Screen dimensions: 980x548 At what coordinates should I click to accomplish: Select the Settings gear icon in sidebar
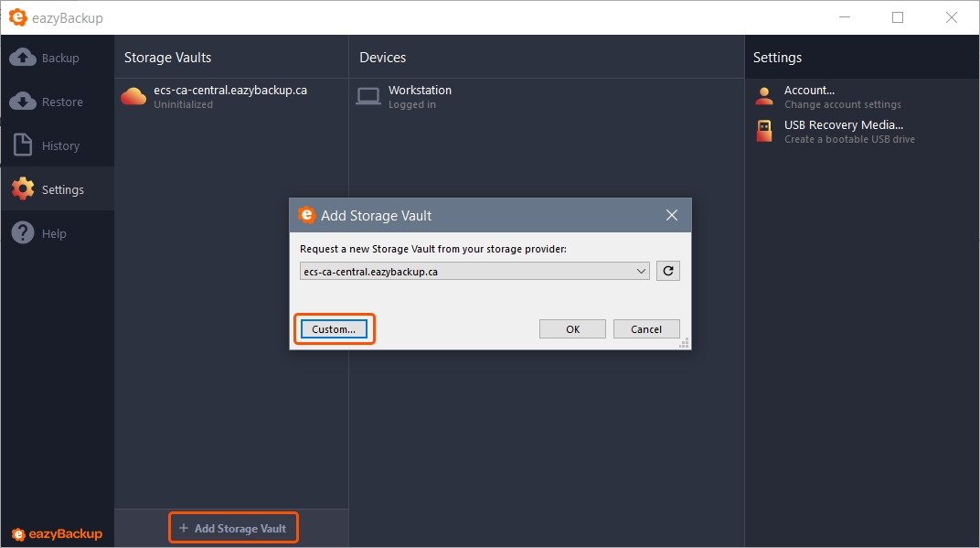23,188
